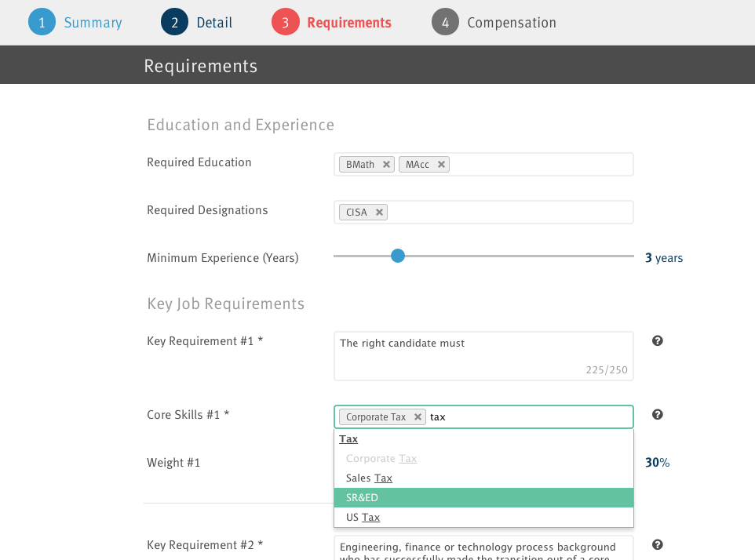
Task: Select Sales Tax from suggestions
Action: tap(483, 478)
